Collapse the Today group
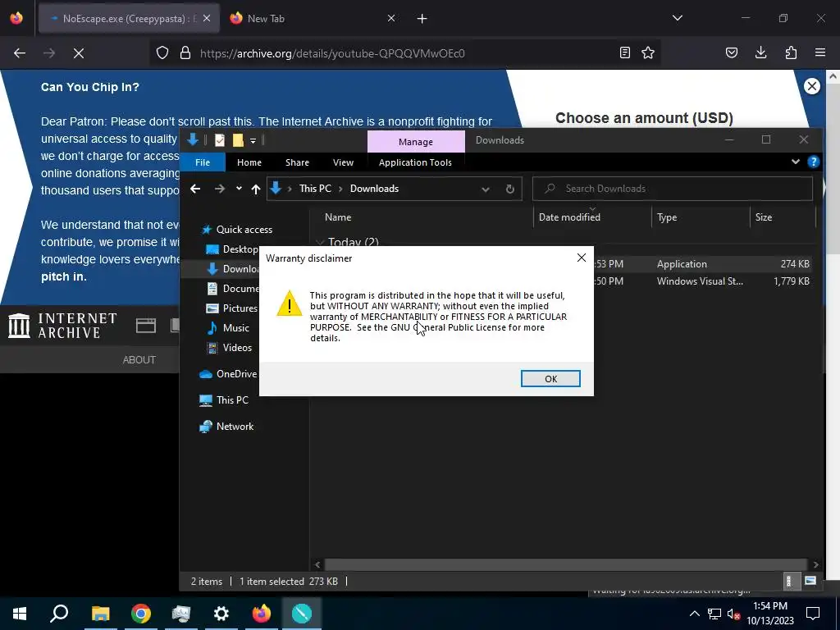840x630 pixels. (321, 242)
